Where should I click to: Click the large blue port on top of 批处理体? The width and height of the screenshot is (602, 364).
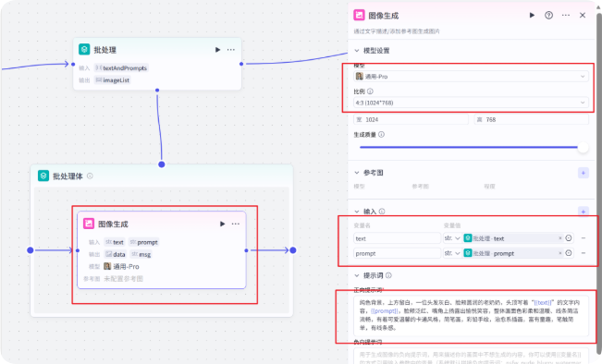pyautogui.click(x=162, y=164)
